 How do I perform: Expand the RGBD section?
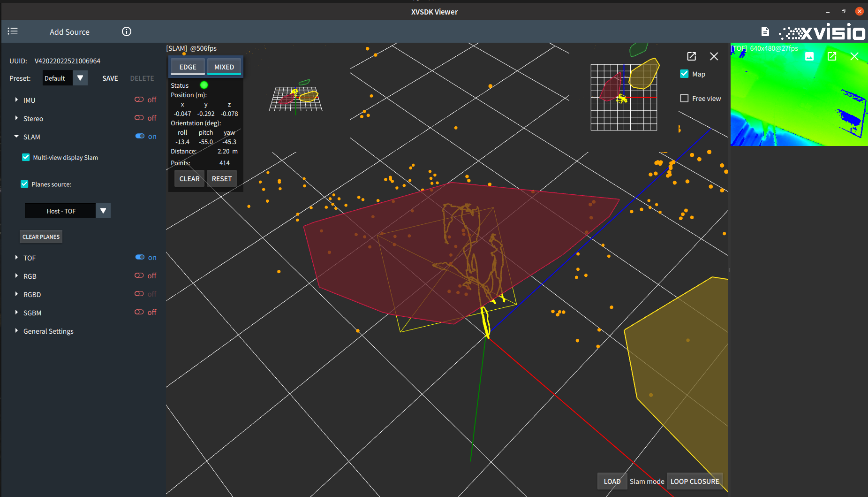point(16,294)
